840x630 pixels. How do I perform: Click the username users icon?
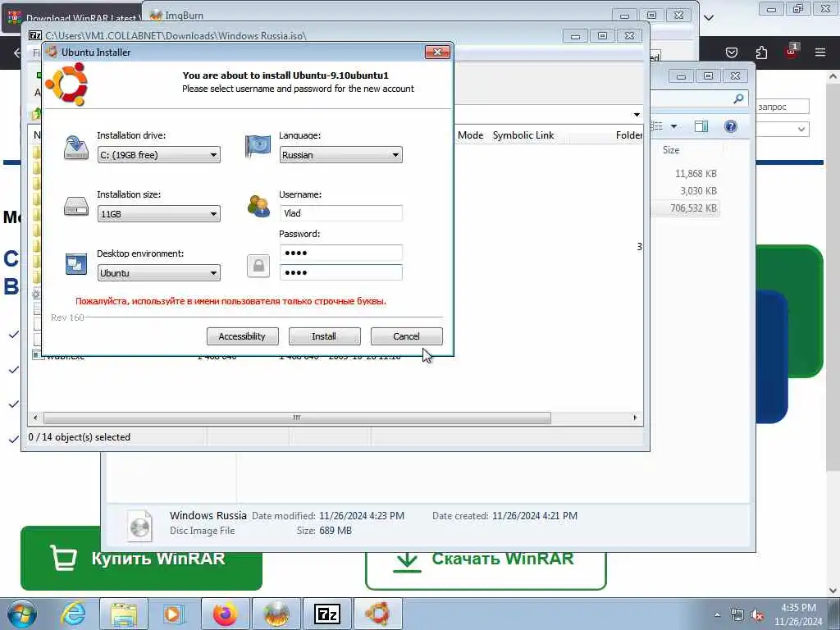pyautogui.click(x=258, y=206)
